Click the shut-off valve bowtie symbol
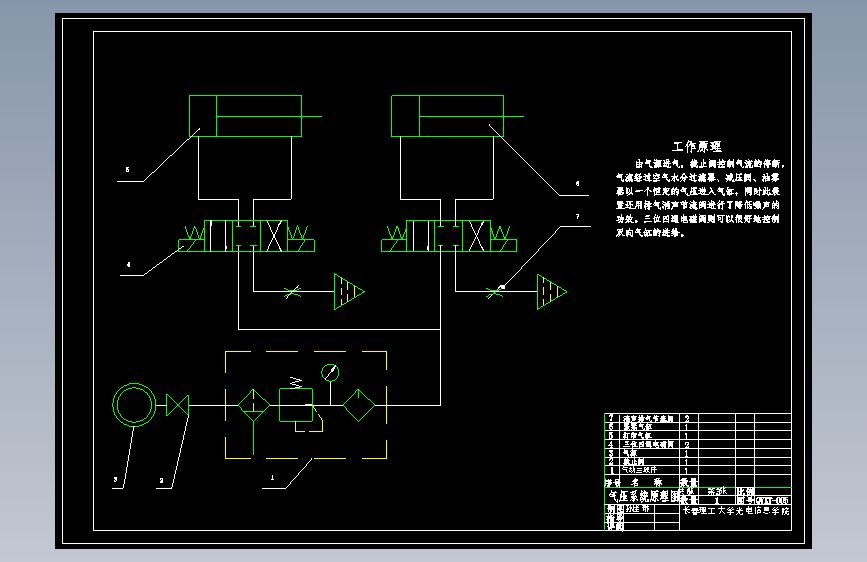 coord(177,405)
